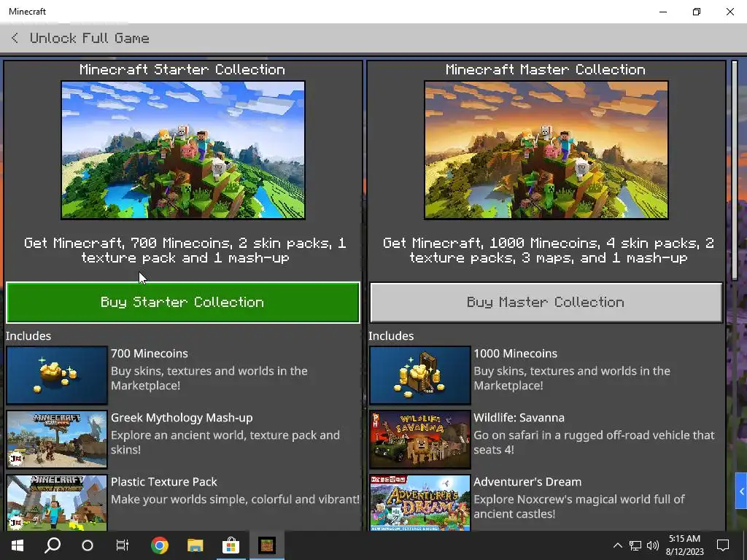Open File Explorer from the taskbar
This screenshot has width=747, height=560.
click(195, 545)
